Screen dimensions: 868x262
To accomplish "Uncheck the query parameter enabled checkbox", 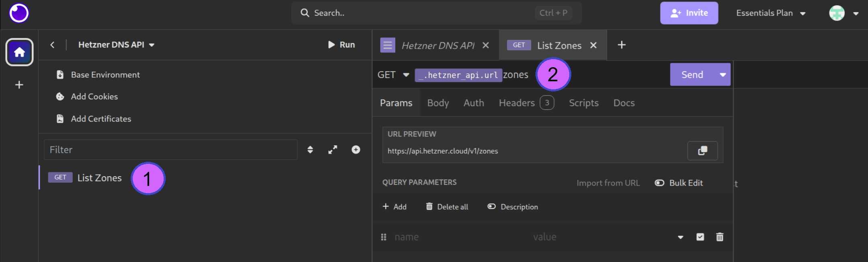I will coord(700,237).
